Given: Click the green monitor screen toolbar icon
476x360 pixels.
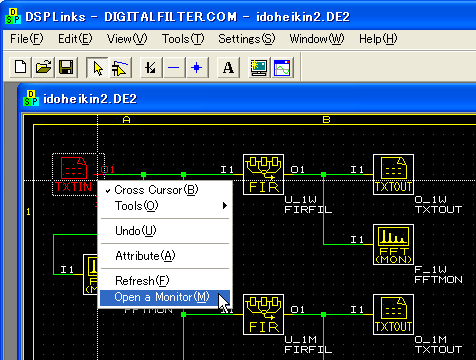Looking at the screenshot, I should click(259, 68).
